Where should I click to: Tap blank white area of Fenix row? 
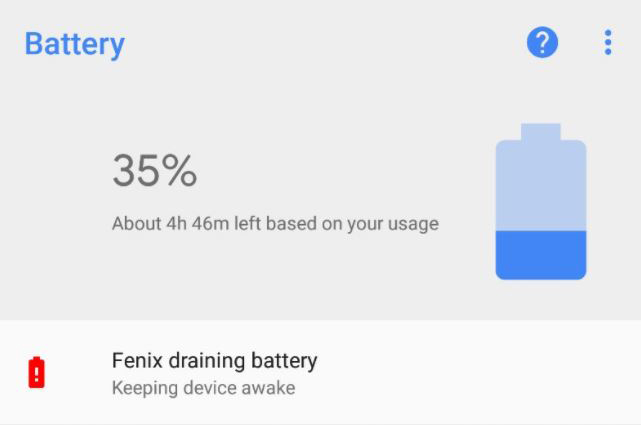pyautogui.click(x=480, y=372)
